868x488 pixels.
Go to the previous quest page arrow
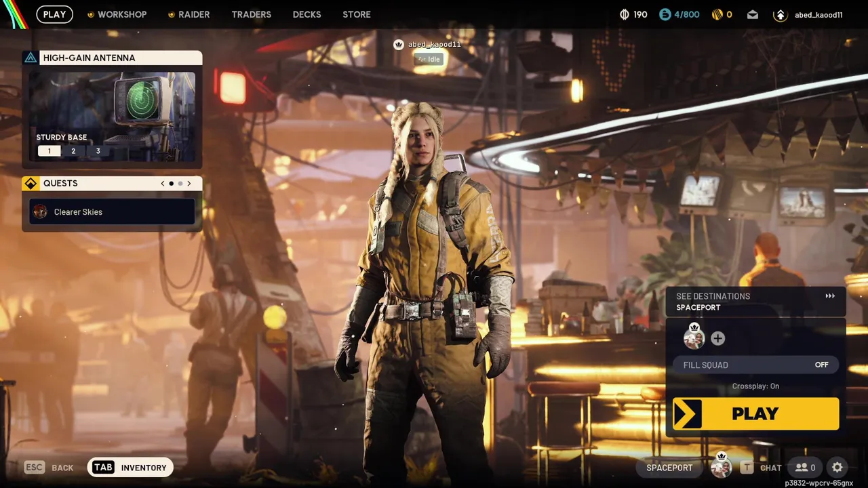tap(163, 184)
